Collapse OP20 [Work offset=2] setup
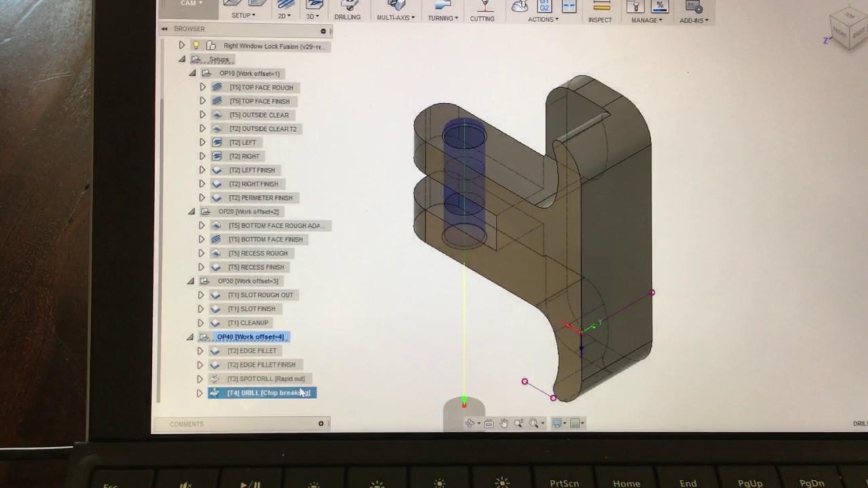This screenshot has height=488, width=868. [192, 211]
